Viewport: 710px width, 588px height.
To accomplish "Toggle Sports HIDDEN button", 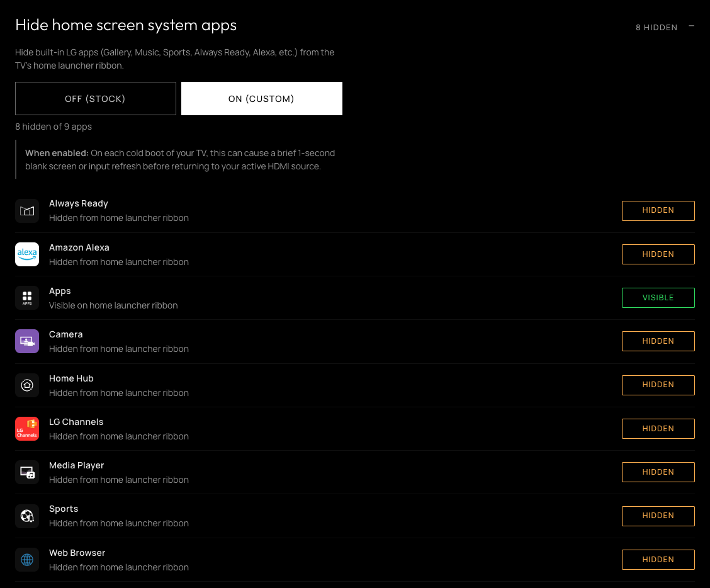I will click(658, 516).
